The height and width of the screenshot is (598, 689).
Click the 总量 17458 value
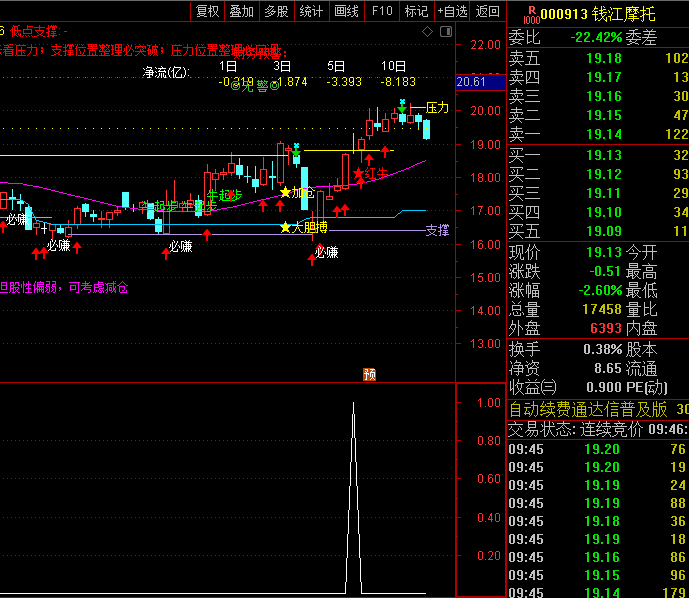click(x=602, y=309)
